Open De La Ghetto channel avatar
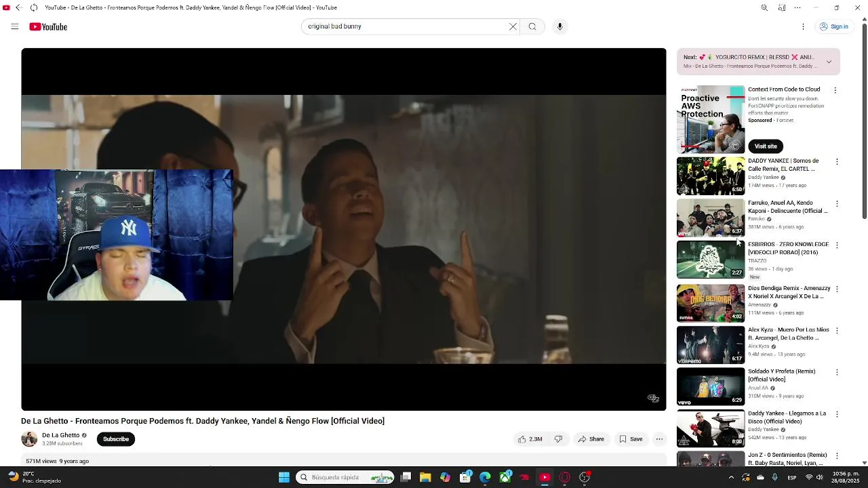This screenshot has height=488, width=868. [x=29, y=439]
